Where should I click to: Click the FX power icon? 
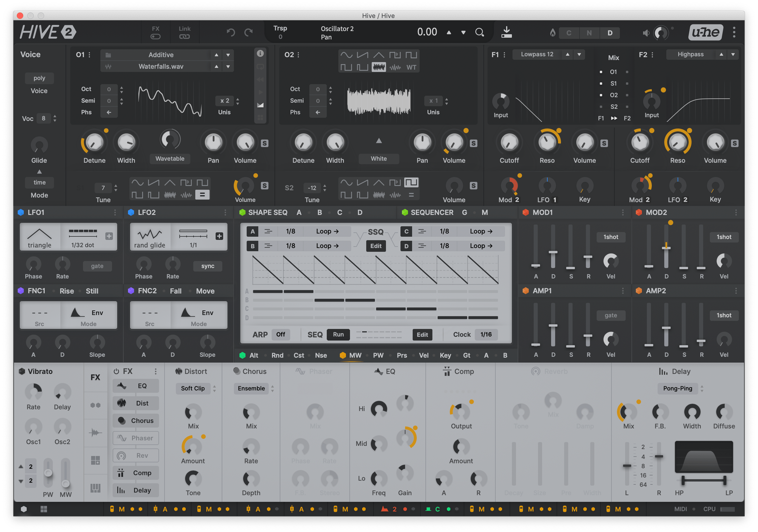(116, 371)
